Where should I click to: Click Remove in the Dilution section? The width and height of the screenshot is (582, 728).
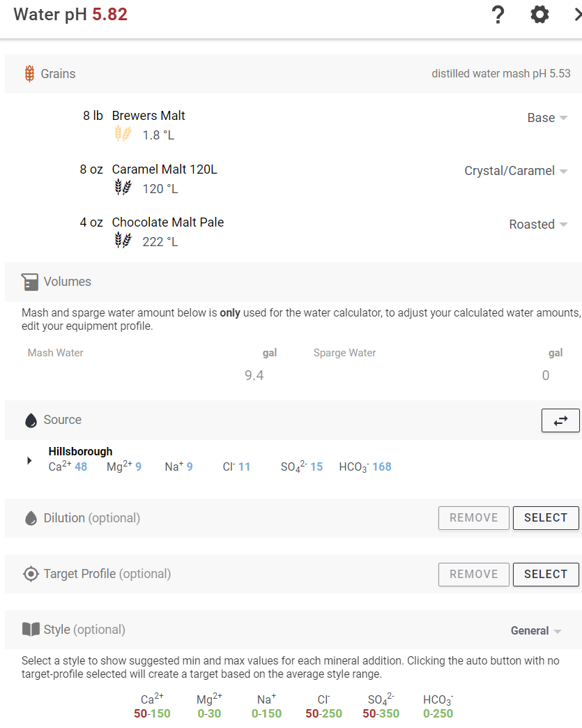[474, 518]
